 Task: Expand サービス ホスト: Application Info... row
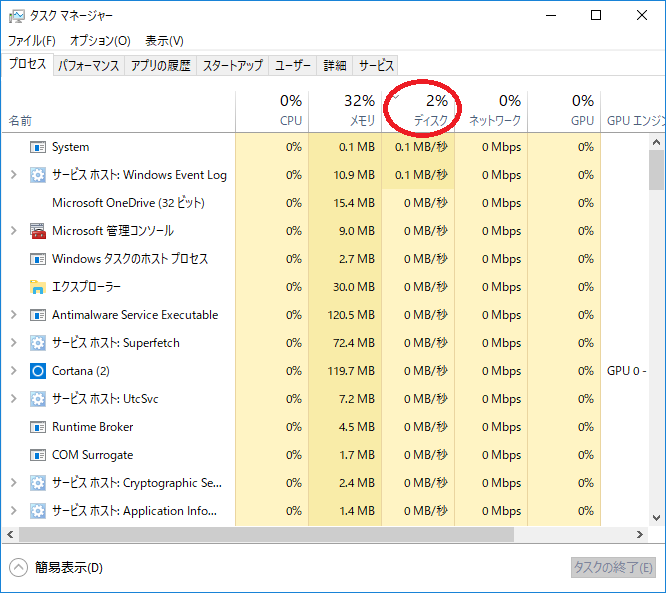(x=14, y=511)
